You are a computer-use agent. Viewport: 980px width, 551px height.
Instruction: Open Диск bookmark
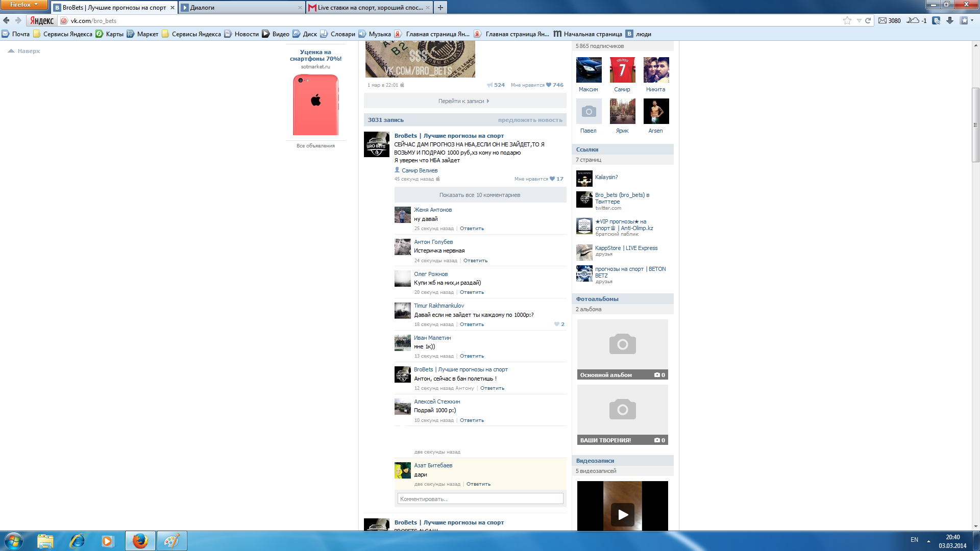(x=305, y=34)
